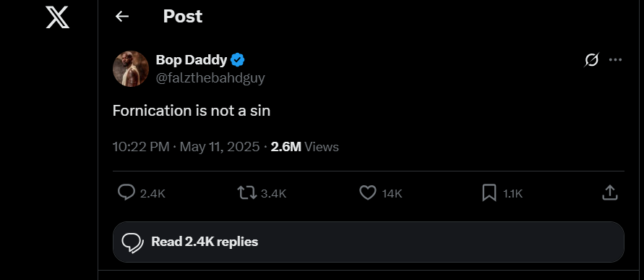644x280 pixels.
Task: Open Bop Daddy's profile avatar
Action: pyautogui.click(x=131, y=69)
